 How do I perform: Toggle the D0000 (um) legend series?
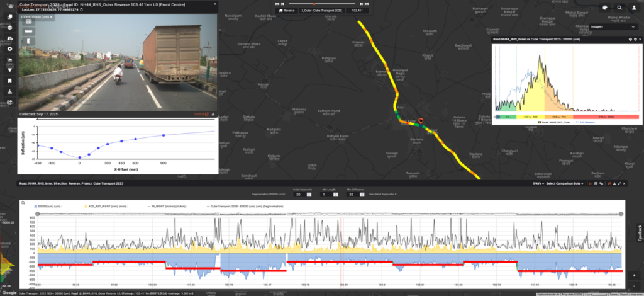coord(48,206)
